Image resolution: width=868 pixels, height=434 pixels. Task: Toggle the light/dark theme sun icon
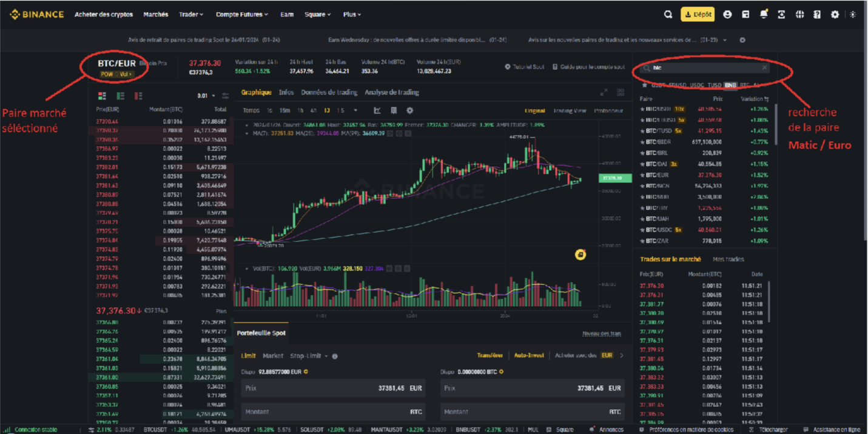click(x=853, y=15)
